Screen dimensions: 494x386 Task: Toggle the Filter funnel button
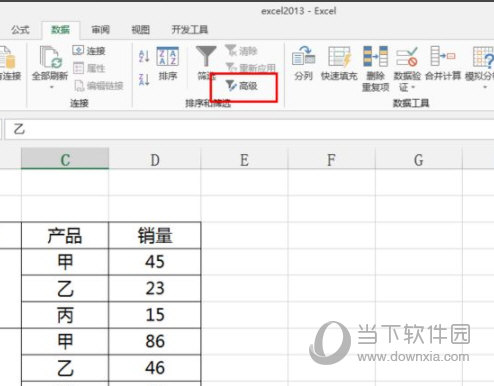[x=206, y=63]
